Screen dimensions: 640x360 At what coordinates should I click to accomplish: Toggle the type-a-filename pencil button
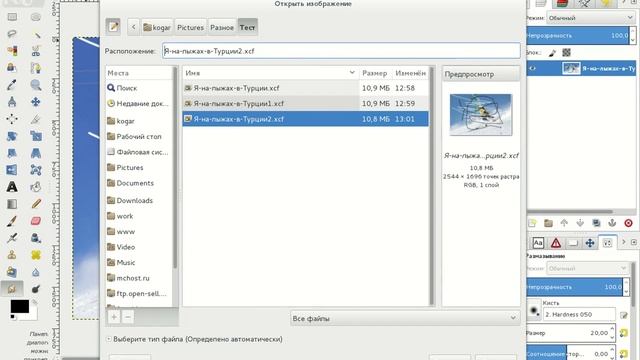[113, 27]
